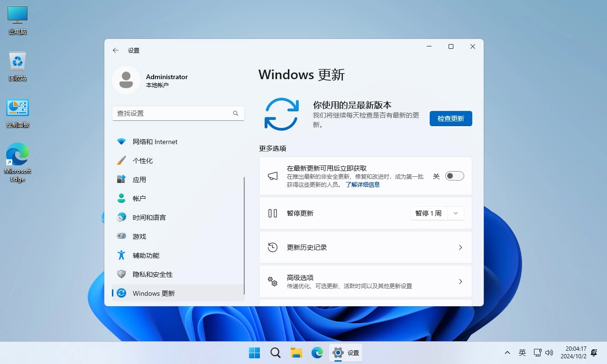Open File Explorer from the taskbar
This screenshot has height=364, width=607.
(296, 353)
